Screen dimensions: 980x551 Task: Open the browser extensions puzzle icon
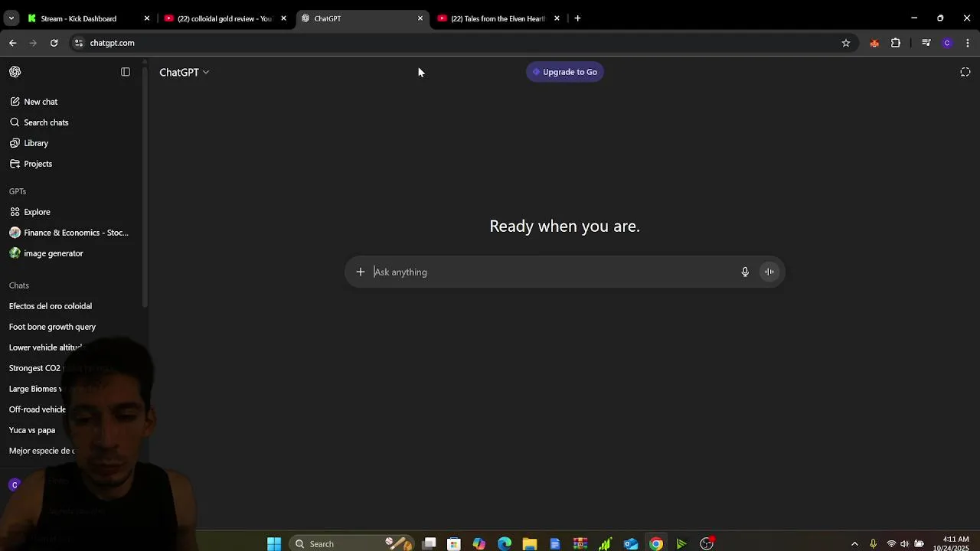click(896, 43)
